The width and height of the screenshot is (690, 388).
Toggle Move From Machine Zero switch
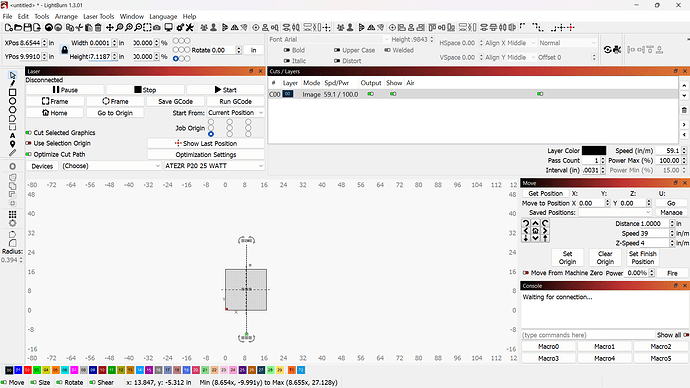[x=525, y=273]
